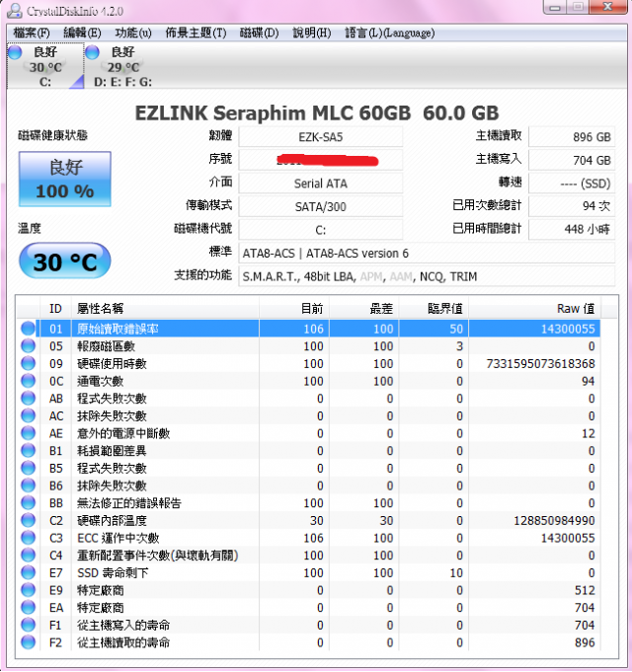This screenshot has width=632, height=672.
Task: Select the D: E: F: G: disk tab
Action: coord(123,66)
